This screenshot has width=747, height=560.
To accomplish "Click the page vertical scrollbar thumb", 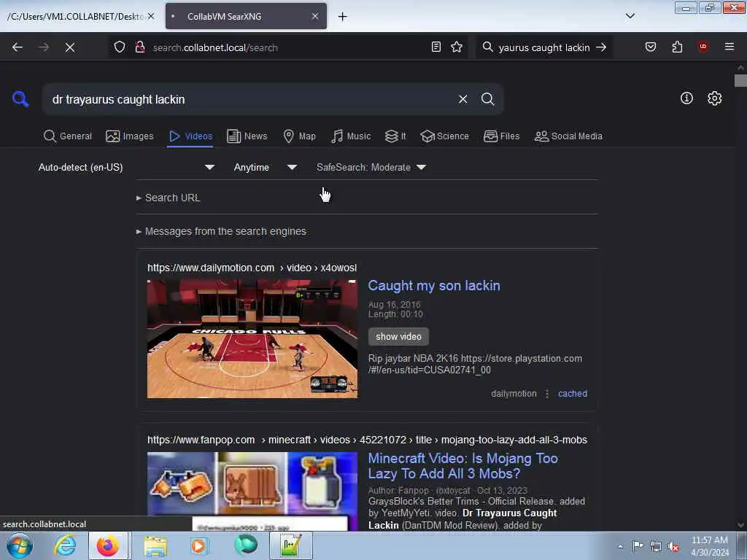I will [740, 81].
